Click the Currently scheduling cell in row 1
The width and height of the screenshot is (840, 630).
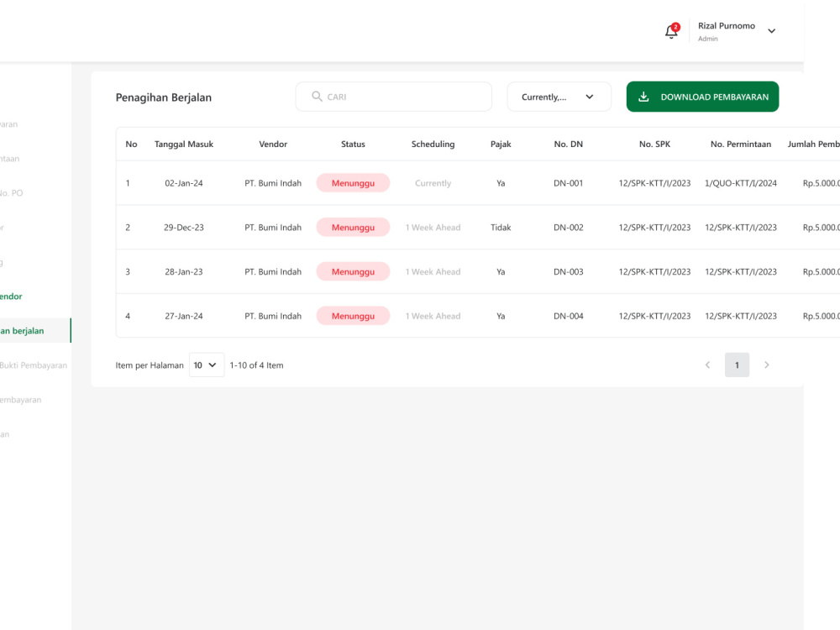[x=433, y=183]
